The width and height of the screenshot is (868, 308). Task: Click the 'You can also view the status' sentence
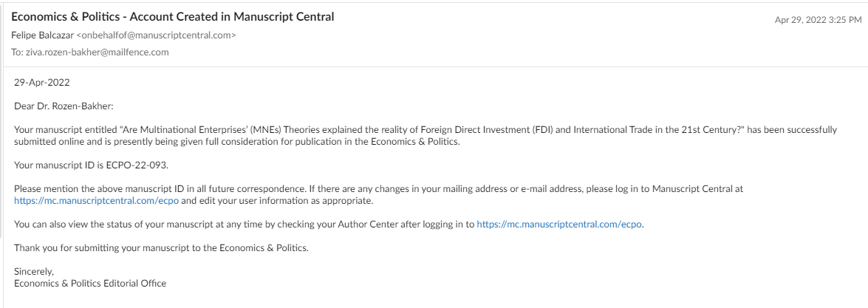click(329, 225)
